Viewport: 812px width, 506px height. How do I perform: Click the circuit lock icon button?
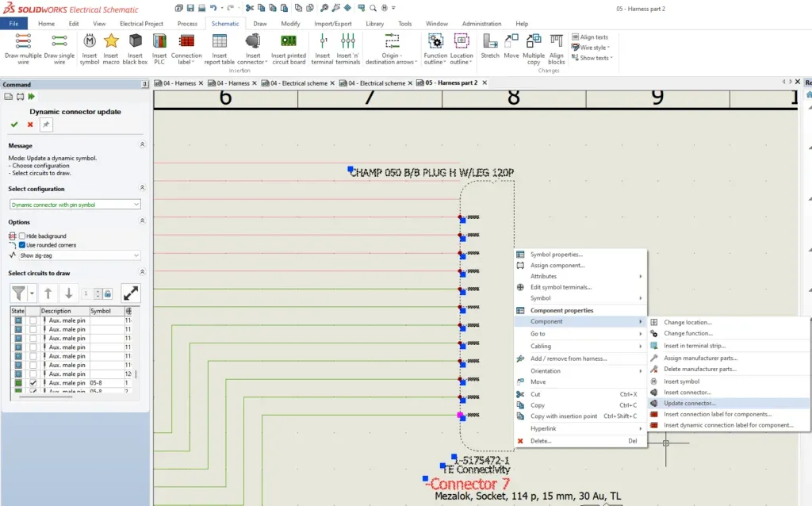point(107,293)
